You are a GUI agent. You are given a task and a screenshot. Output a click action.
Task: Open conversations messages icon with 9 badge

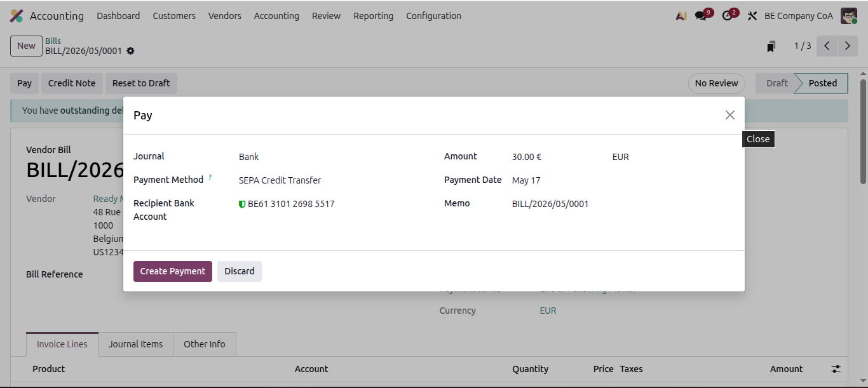coord(701,16)
